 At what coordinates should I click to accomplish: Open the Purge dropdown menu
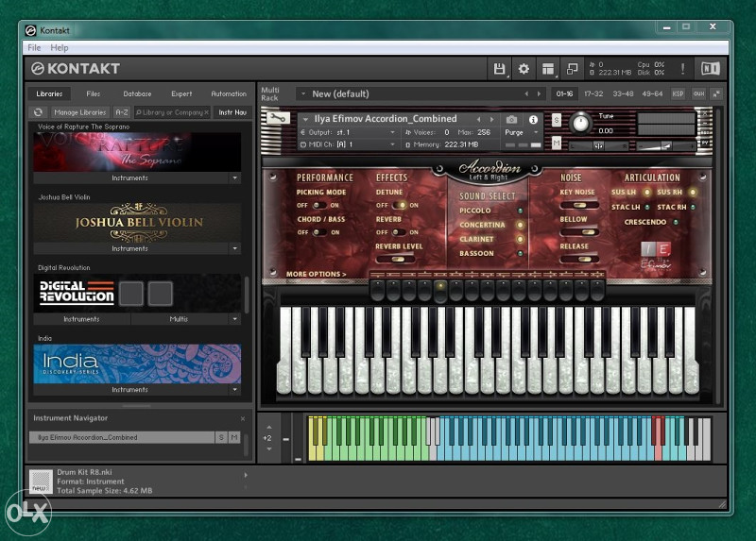[522, 132]
